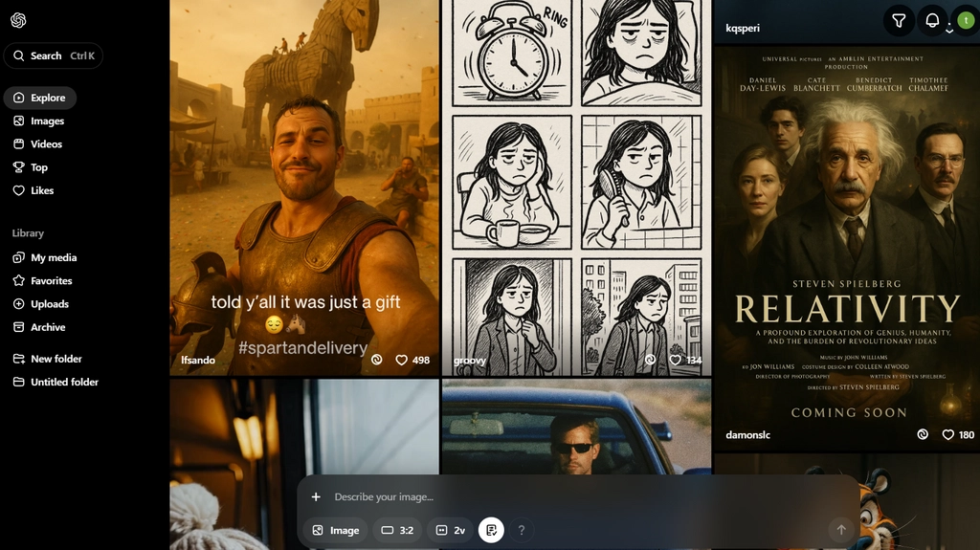Click the Favorites star icon
The width and height of the screenshot is (980, 550).
[x=19, y=280]
